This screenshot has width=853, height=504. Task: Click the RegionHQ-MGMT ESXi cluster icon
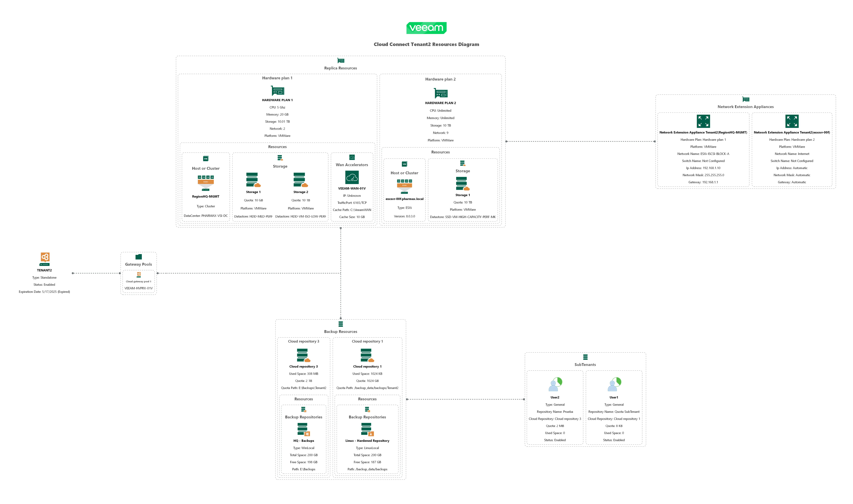206,183
